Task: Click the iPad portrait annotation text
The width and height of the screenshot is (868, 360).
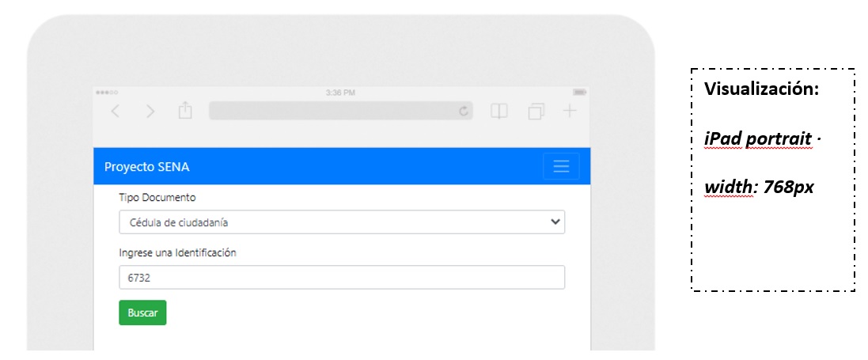Action: coord(758,139)
